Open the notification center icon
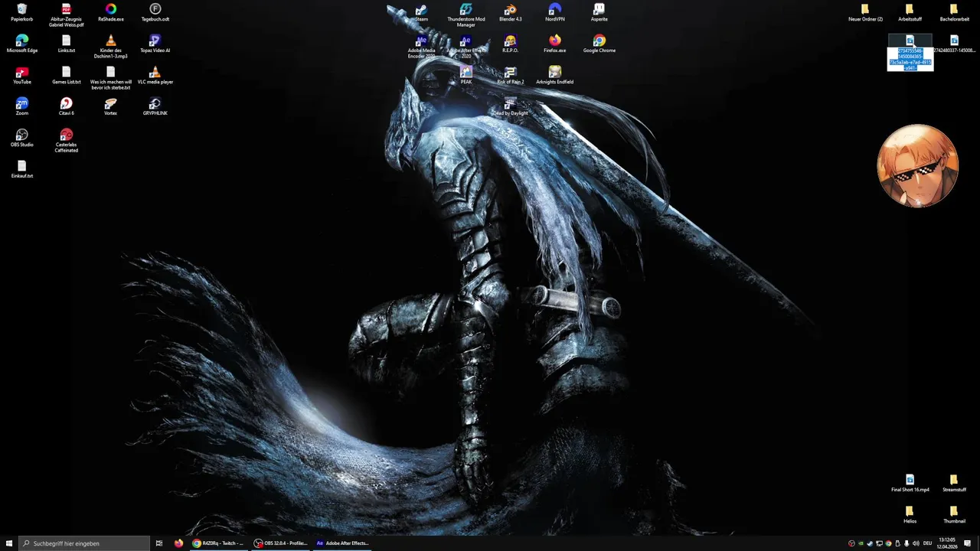This screenshot has width=980, height=551. click(x=967, y=543)
